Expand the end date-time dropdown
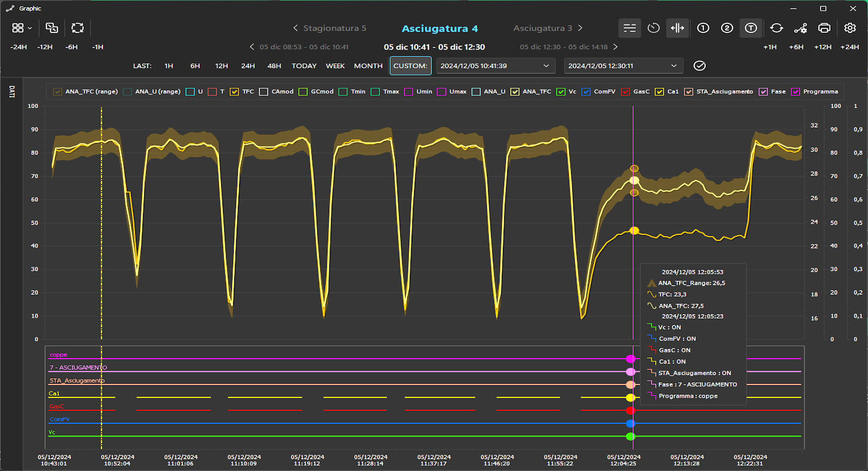The width and height of the screenshot is (868, 471). [x=674, y=66]
